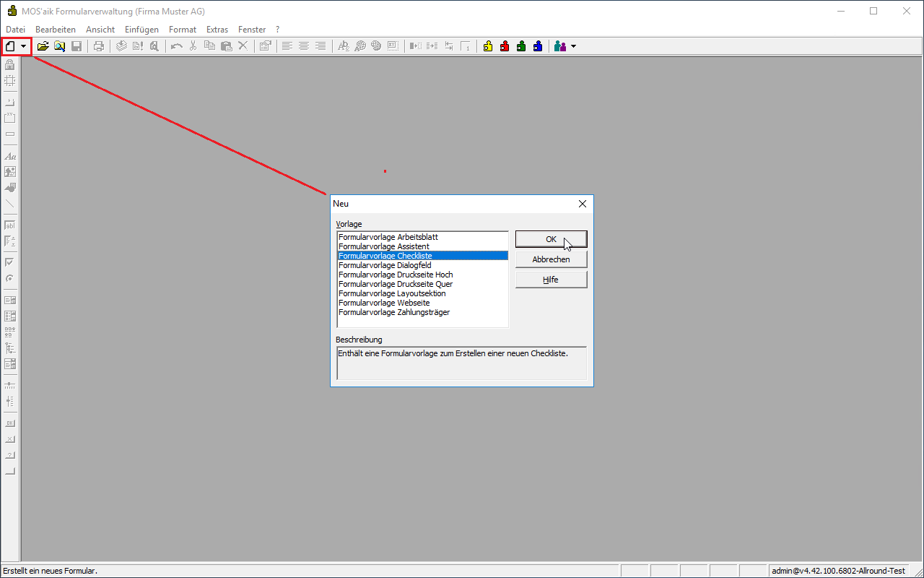The height and width of the screenshot is (578, 924).
Task: Select the line drawing tool
Action: pos(10,204)
